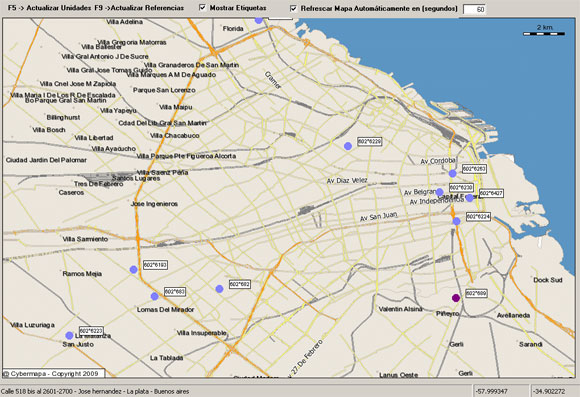Viewport: 580px width, 397px height.
Task: Click the blue unit dot above Av Diaz Velez
Action: pos(348,146)
